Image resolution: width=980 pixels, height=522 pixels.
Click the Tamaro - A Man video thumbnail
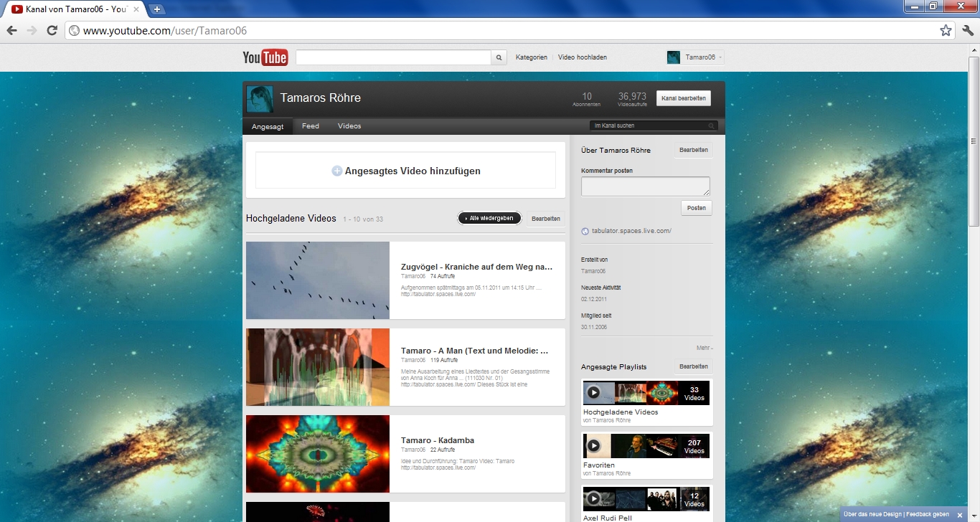(x=318, y=367)
